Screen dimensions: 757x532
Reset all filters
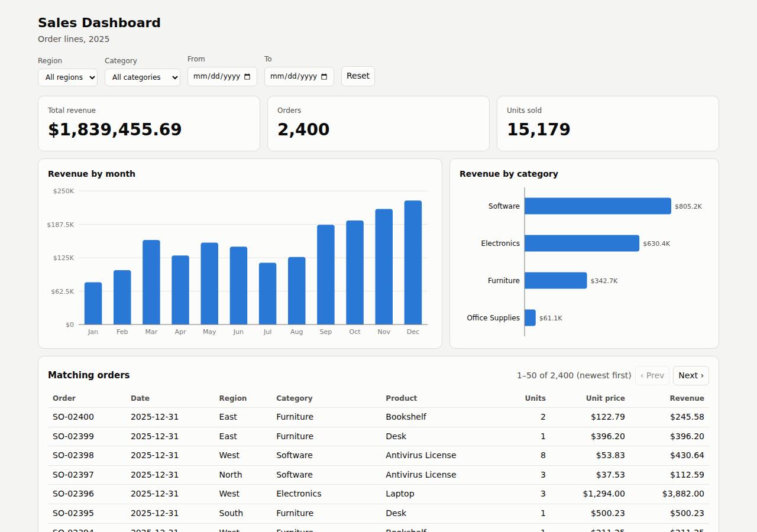(358, 76)
